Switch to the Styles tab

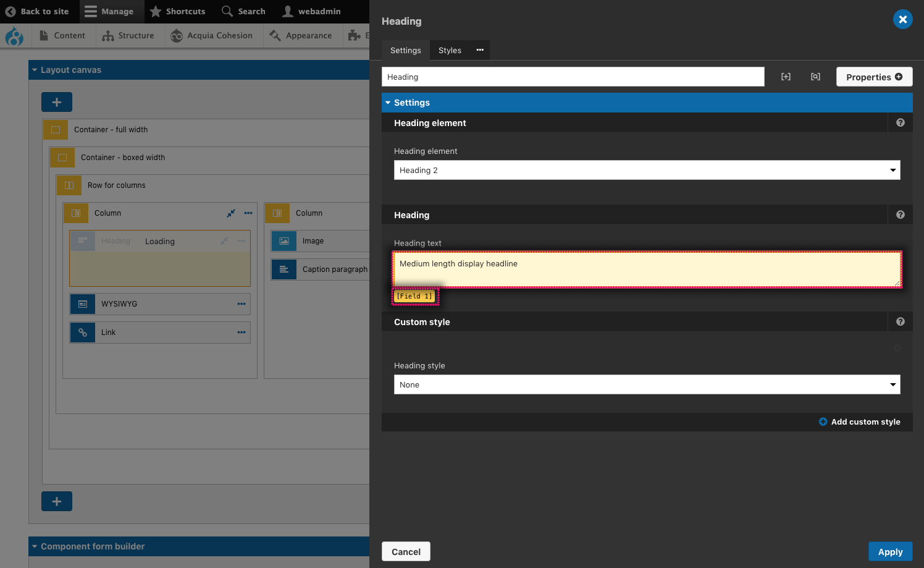pyautogui.click(x=450, y=51)
